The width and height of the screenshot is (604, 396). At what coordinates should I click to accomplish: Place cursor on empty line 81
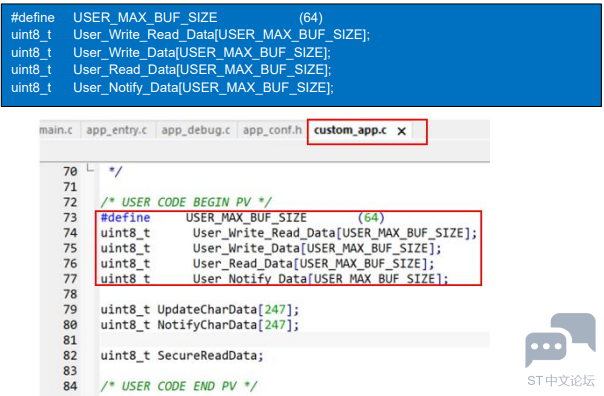295,341
